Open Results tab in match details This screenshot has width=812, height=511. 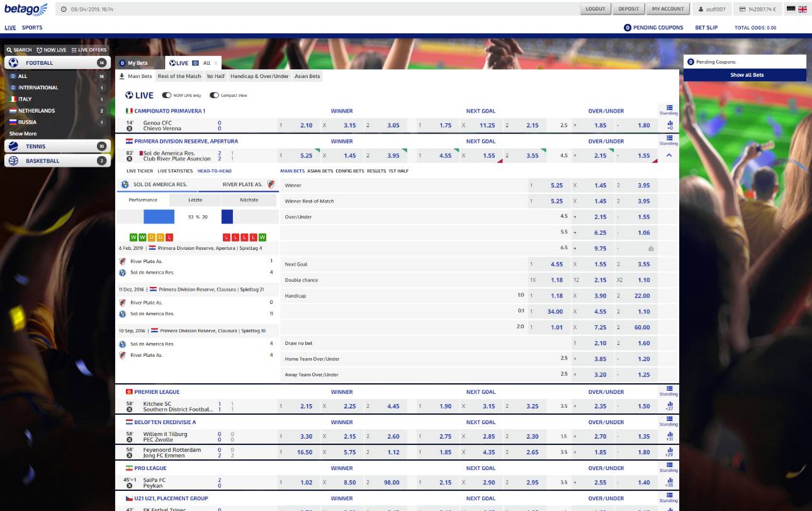(x=376, y=171)
